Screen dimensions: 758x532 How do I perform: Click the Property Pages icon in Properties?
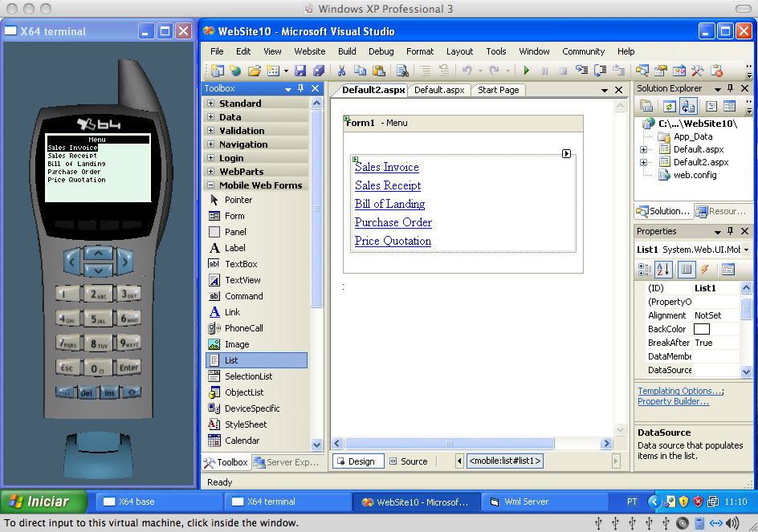728,270
